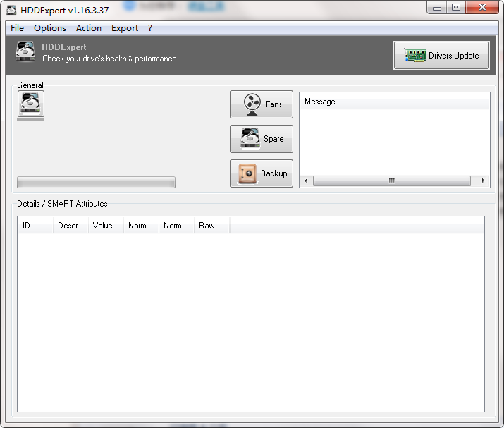Click the Message list right scroll arrow
Screen dimensions: 504x428
(x=483, y=181)
